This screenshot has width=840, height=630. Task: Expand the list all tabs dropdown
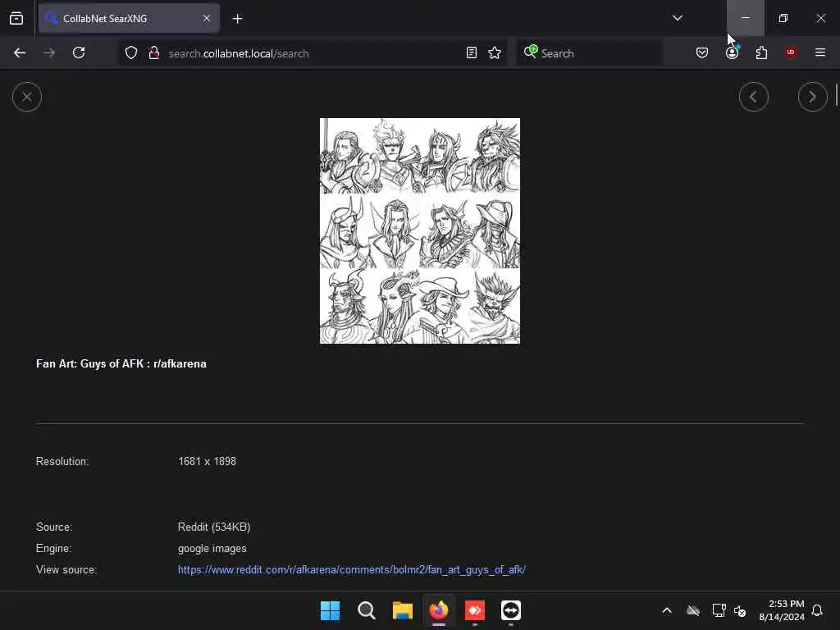click(677, 18)
